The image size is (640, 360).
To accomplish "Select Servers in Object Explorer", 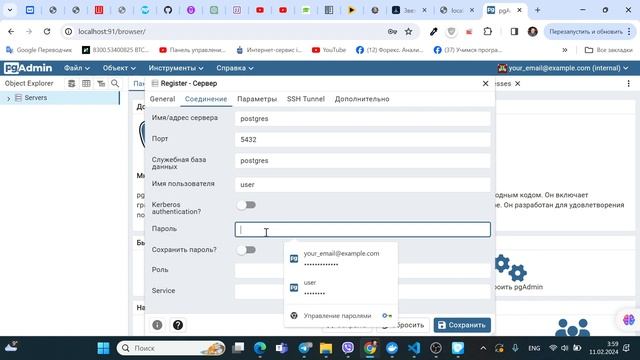I will coord(36,98).
